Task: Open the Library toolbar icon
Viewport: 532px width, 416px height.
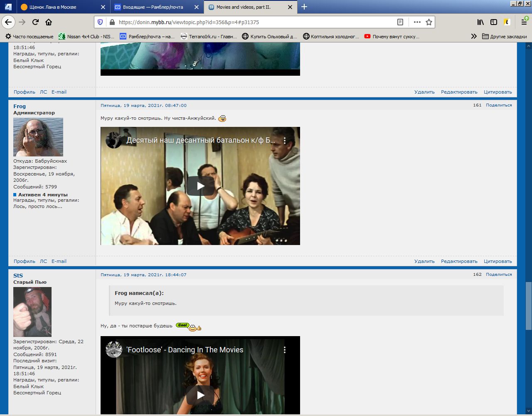Action: coord(480,22)
